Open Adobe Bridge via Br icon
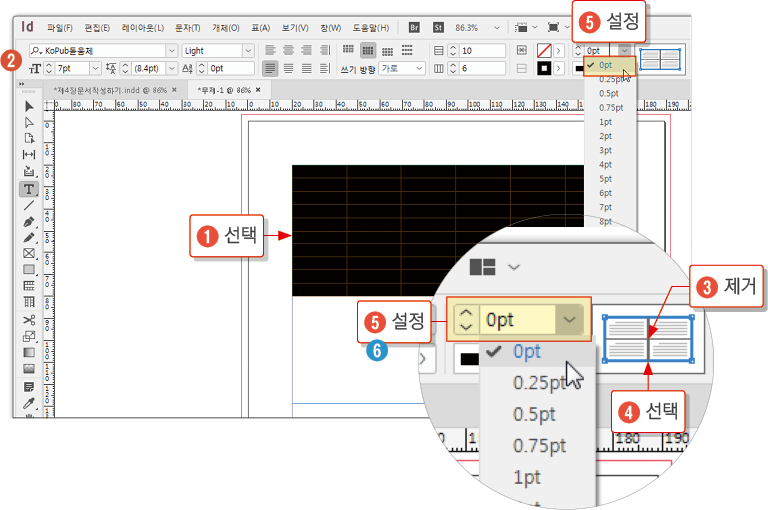 point(414,27)
